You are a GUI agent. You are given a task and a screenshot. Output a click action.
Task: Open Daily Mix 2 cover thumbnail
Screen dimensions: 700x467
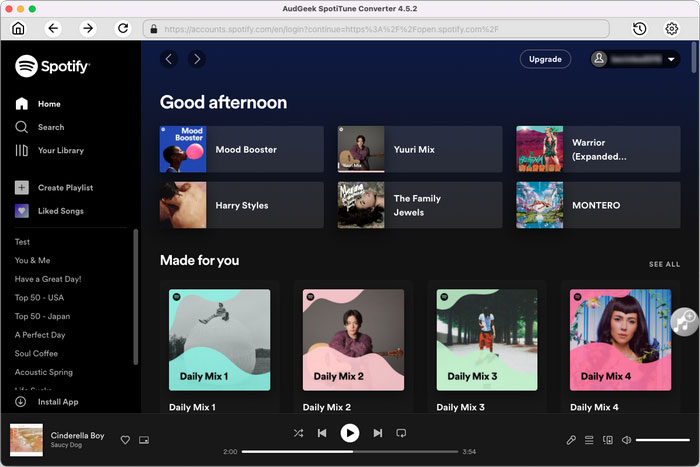pyautogui.click(x=353, y=340)
